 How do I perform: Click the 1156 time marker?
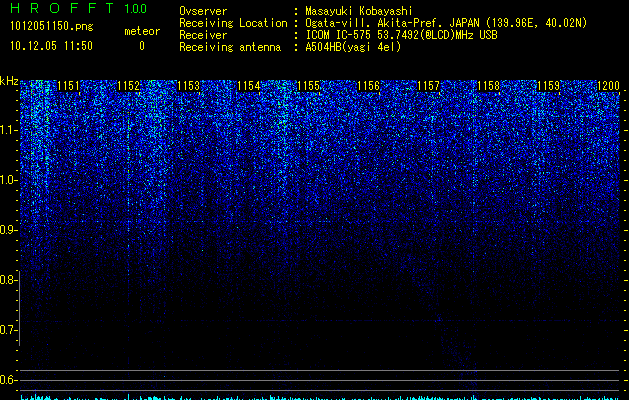368,85
